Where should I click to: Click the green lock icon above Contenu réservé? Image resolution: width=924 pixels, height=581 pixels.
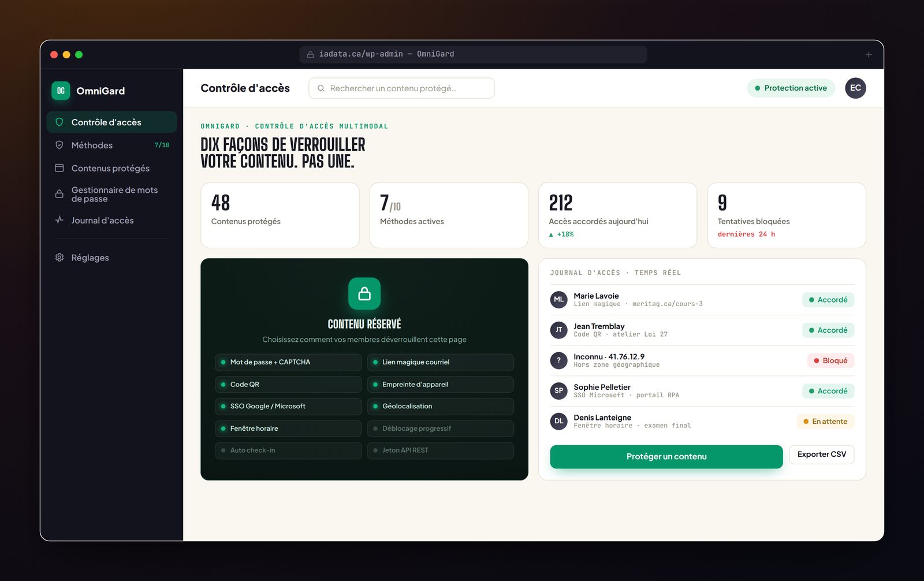tap(364, 293)
